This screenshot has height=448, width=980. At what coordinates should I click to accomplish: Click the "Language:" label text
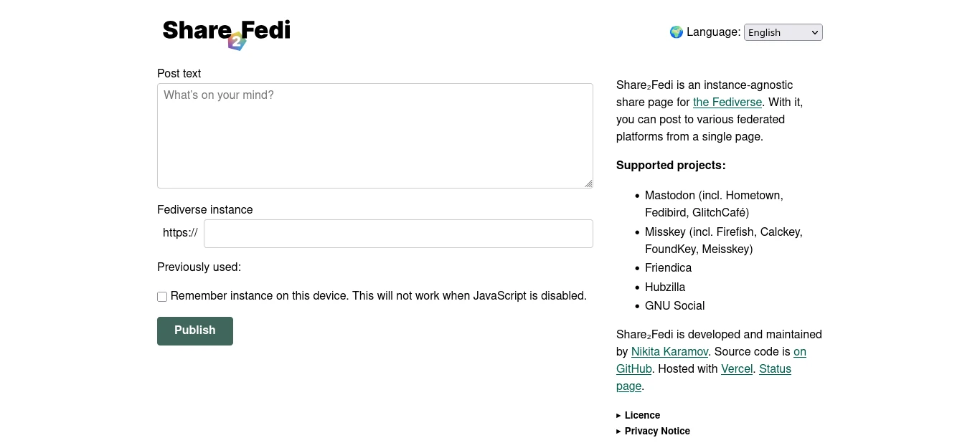[x=713, y=32]
